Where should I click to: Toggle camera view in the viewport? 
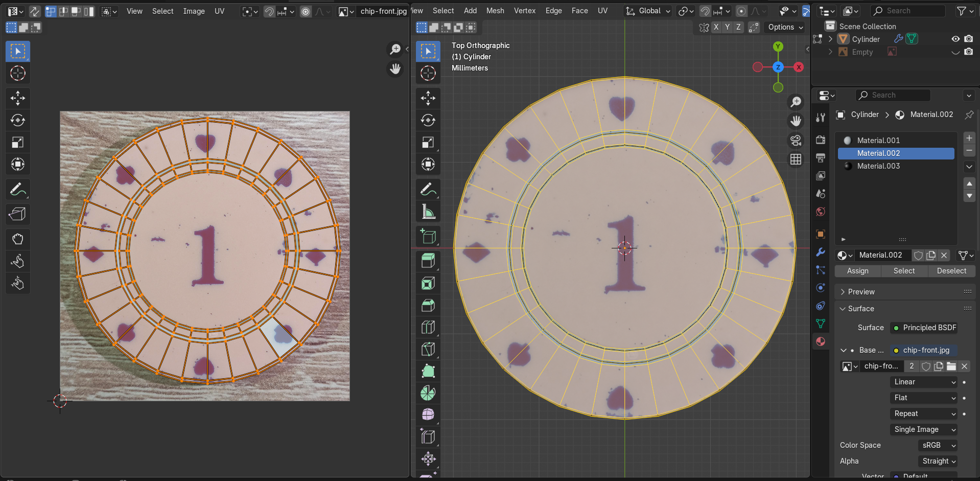click(x=796, y=140)
